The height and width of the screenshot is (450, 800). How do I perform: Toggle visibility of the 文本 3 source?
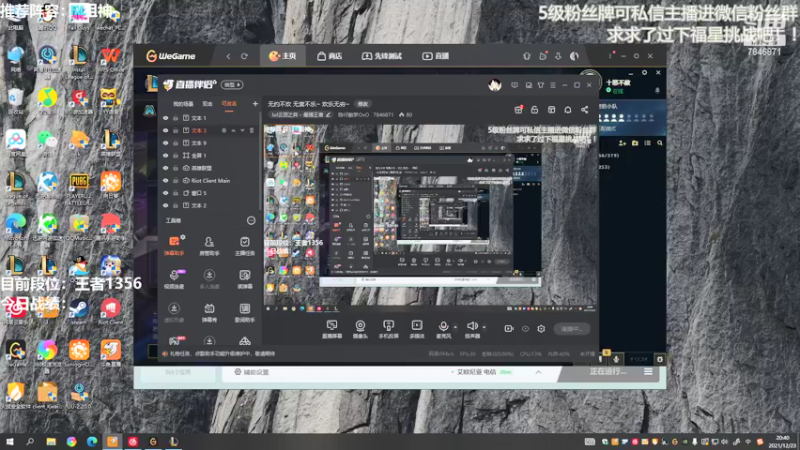point(165,131)
